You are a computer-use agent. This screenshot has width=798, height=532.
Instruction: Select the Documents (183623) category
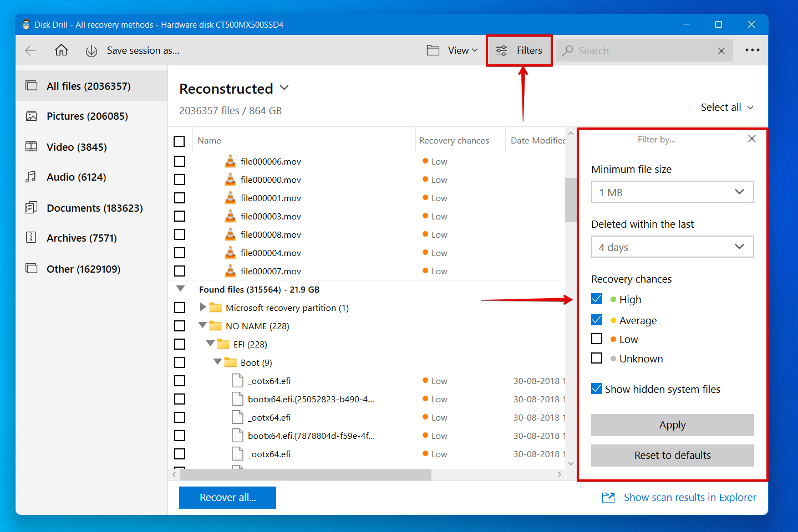pos(92,208)
